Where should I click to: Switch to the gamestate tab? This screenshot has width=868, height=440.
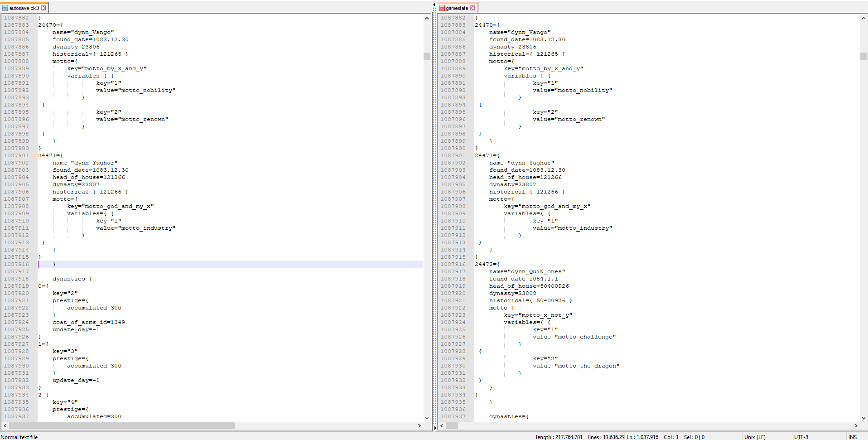[457, 8]
